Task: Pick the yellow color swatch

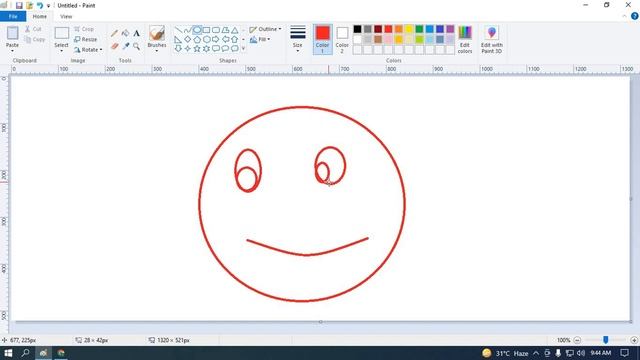Action: pos(409,29)
